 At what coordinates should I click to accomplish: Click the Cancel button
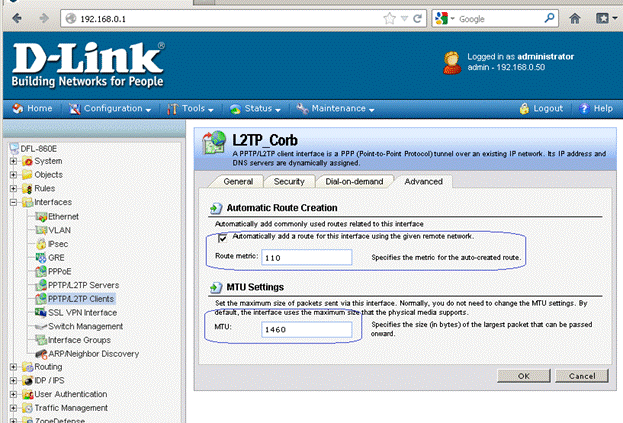(582, 376)
